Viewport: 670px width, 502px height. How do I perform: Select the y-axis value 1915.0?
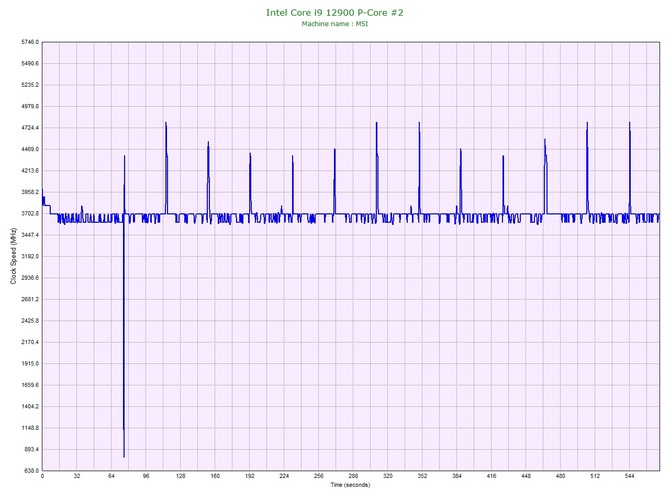[30, 364]
